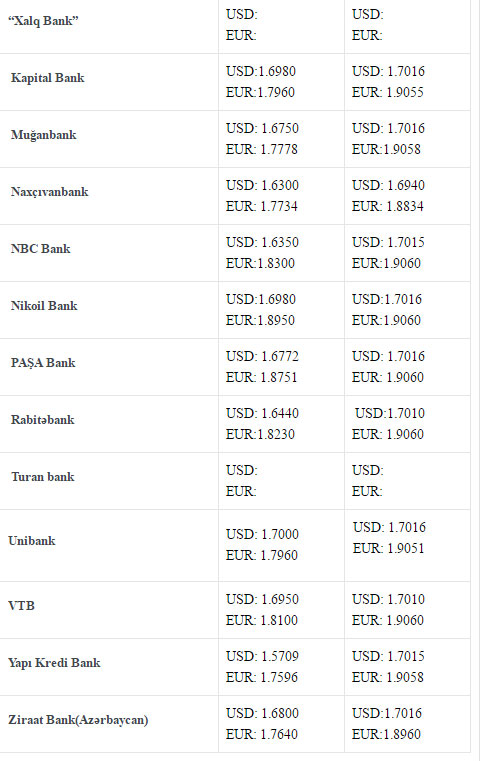Click the Turan bank label

43,477
